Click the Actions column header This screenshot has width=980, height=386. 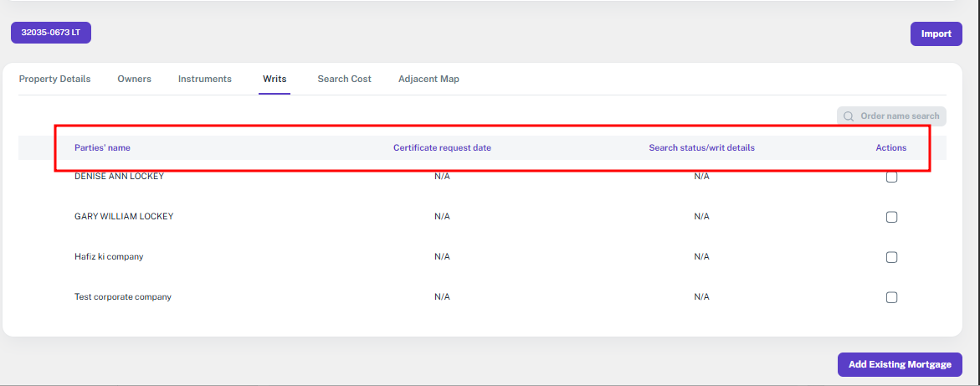point(890,148)
